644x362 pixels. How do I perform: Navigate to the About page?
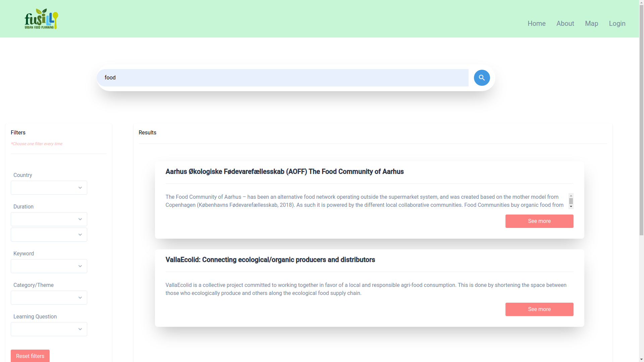(x=565, y=23)
